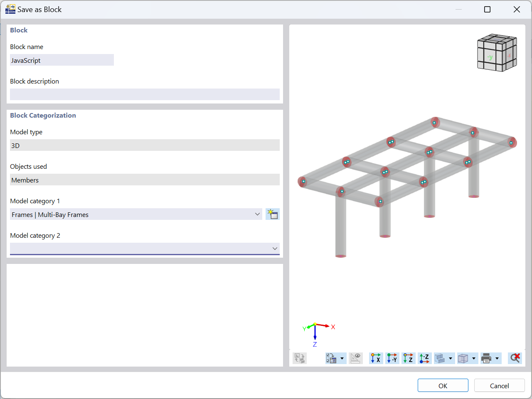Click the Cancel button
Viewport: 532px width, 399px height.
(500, 385)
